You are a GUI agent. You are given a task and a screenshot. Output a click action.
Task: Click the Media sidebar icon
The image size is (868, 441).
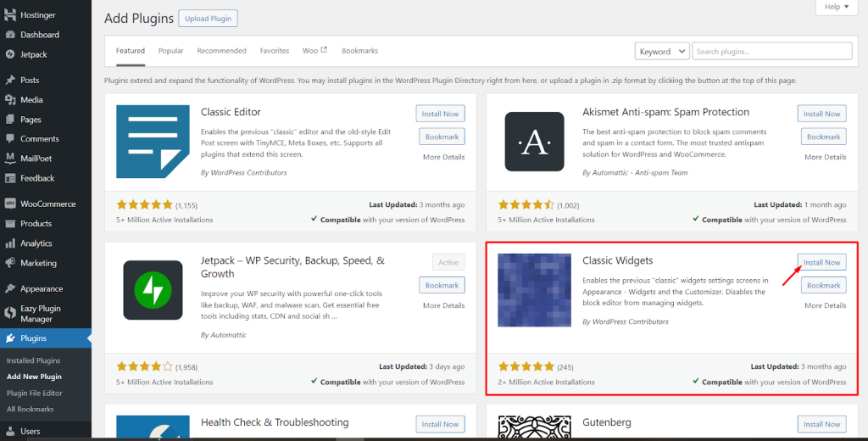[x=10, y=100]
